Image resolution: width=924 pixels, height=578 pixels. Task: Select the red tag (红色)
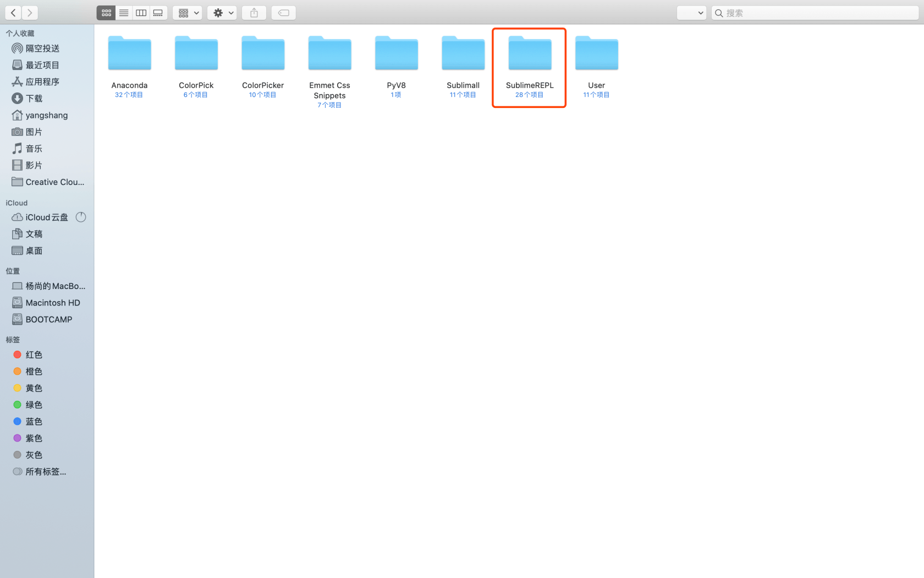(47, 355)
